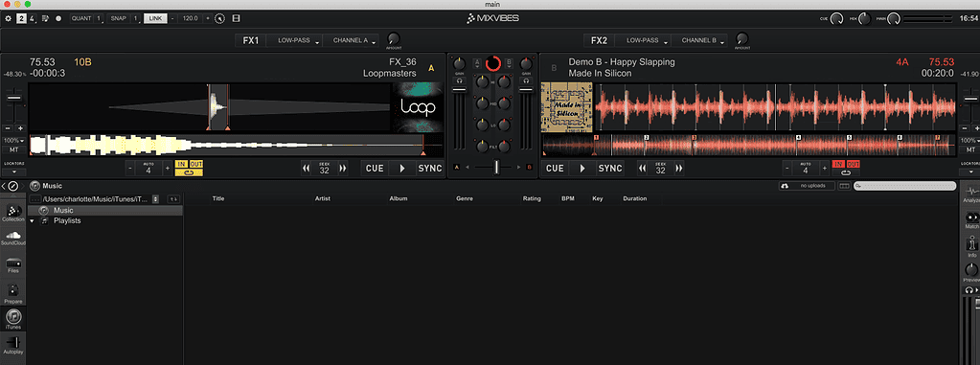Open deck A 100% pitch range dropdown
This screenshot has height=365, width=980.
(x=12, y=141)
